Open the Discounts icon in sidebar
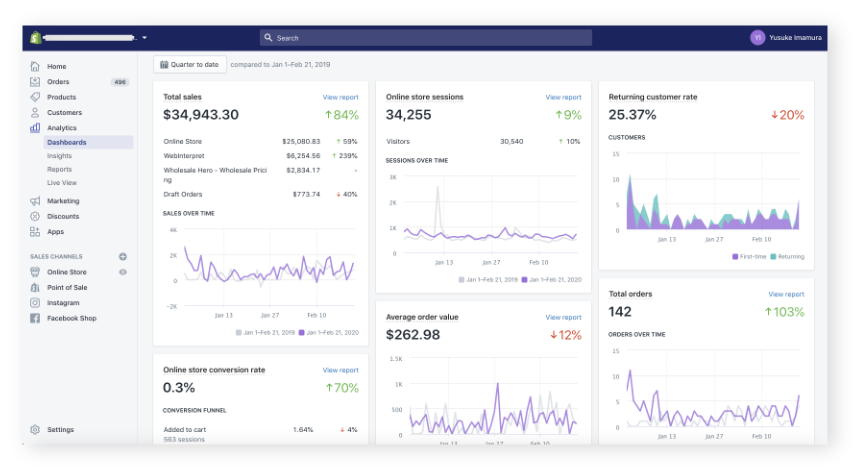The image size is (862, 476). point(35,216)
